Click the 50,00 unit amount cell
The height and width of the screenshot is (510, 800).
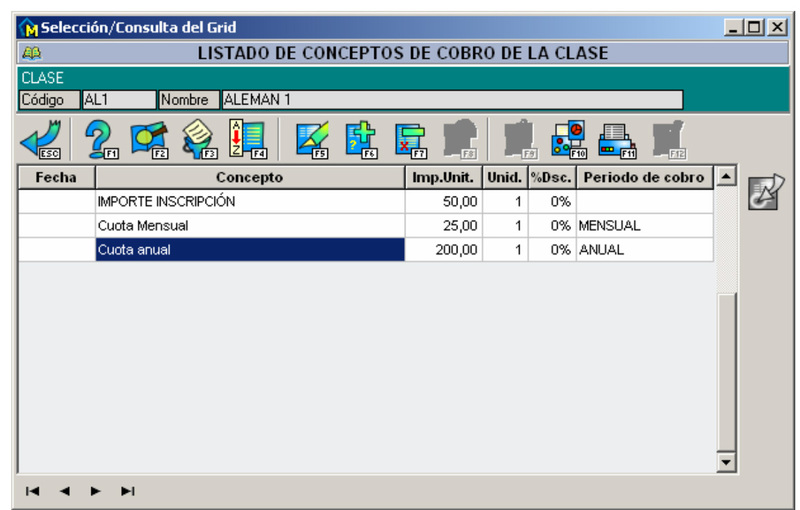coord(443,201)
